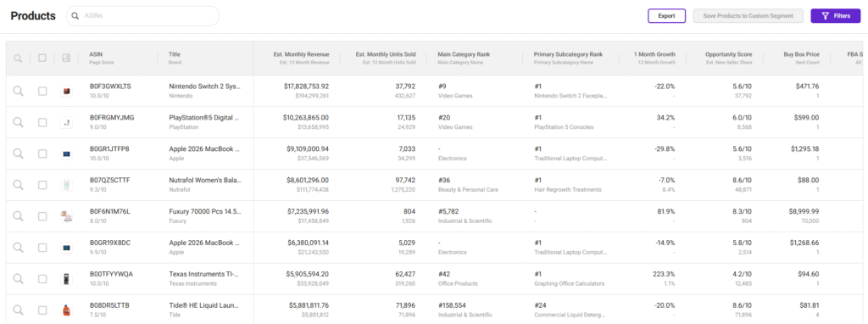Click PlayStation 5 Digital product thumbnail
868x324 pixels.
point(66,122)
